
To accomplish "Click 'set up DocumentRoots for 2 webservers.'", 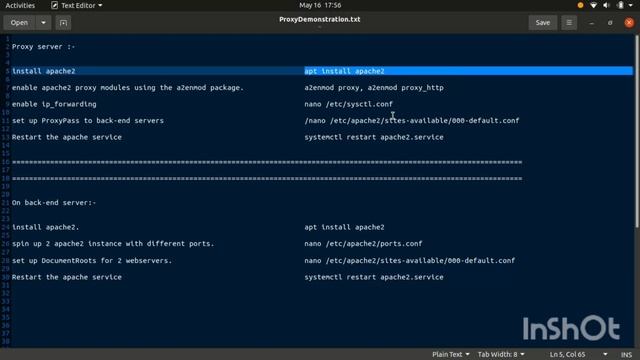I will 92,260.
